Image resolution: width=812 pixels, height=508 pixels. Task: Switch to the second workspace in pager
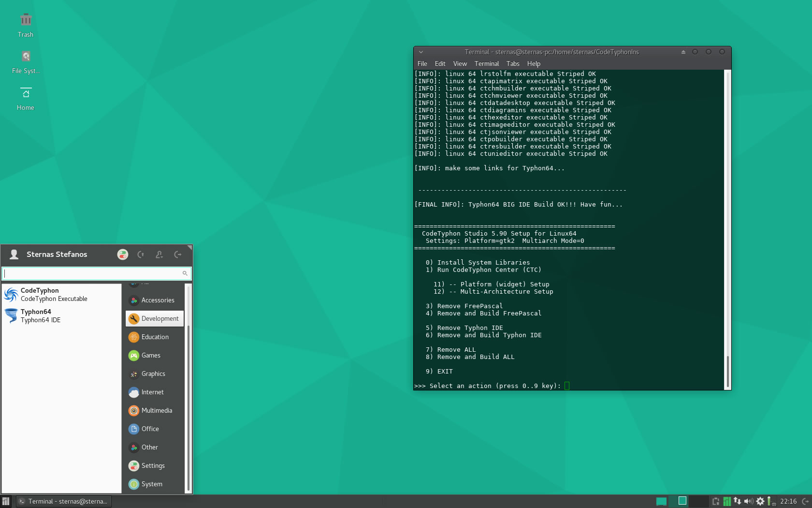click(x=699, y=502)
